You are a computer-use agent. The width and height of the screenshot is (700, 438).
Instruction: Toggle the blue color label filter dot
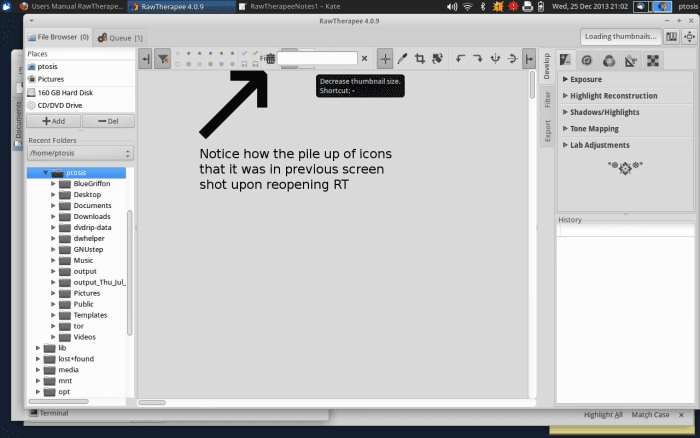[221, 64]
